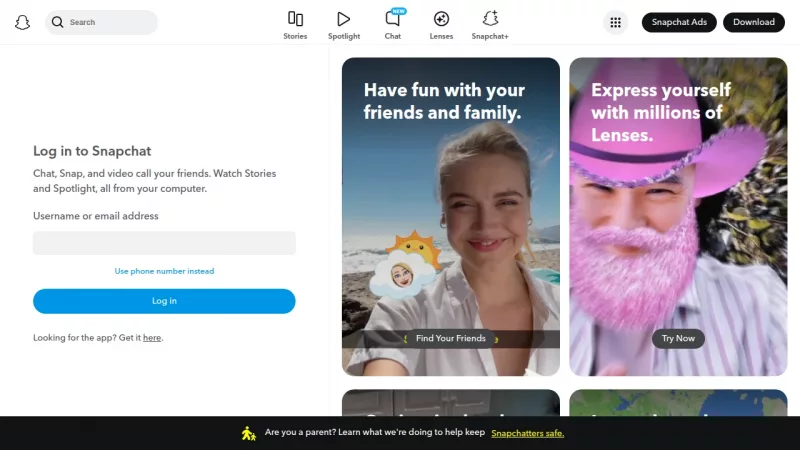Click the magnifier search icon
The width and height of the screenshot is (800, 450).
pyautogui.click(x=57, y=22)
